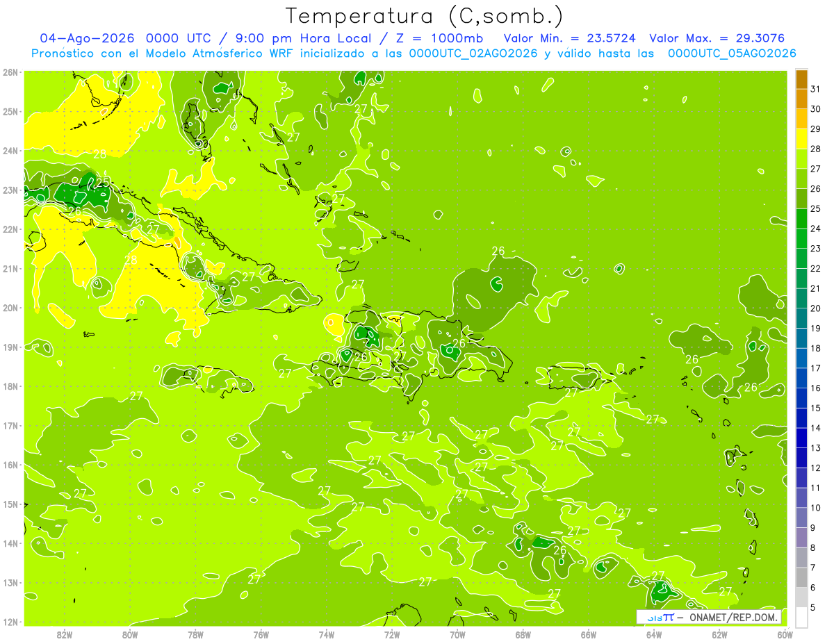Click the '64W' longitude axis label
The height and width of the screenshot is (644, 834).
pyautogui.click(x=653, y=634)
